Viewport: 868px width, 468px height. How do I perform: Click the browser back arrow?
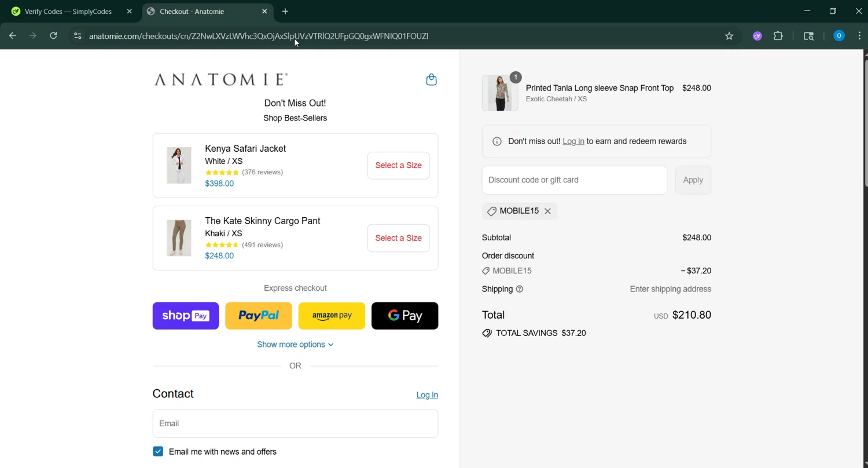(x=12, y=36)
